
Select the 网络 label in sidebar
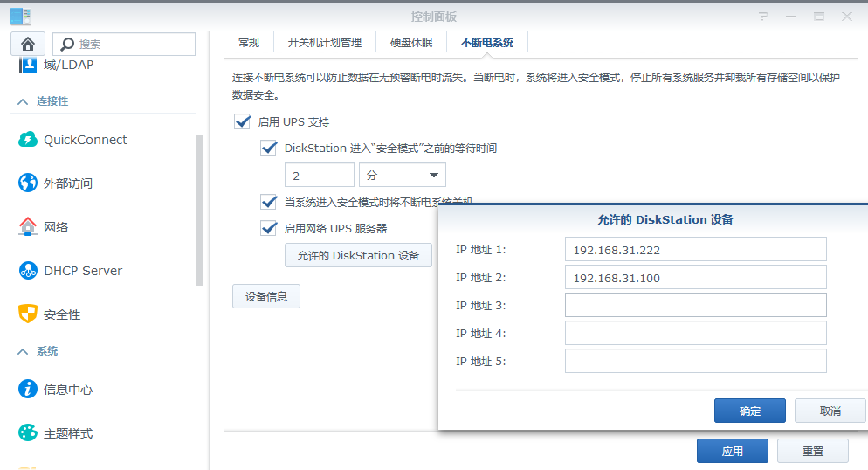(x=56, y=227)
